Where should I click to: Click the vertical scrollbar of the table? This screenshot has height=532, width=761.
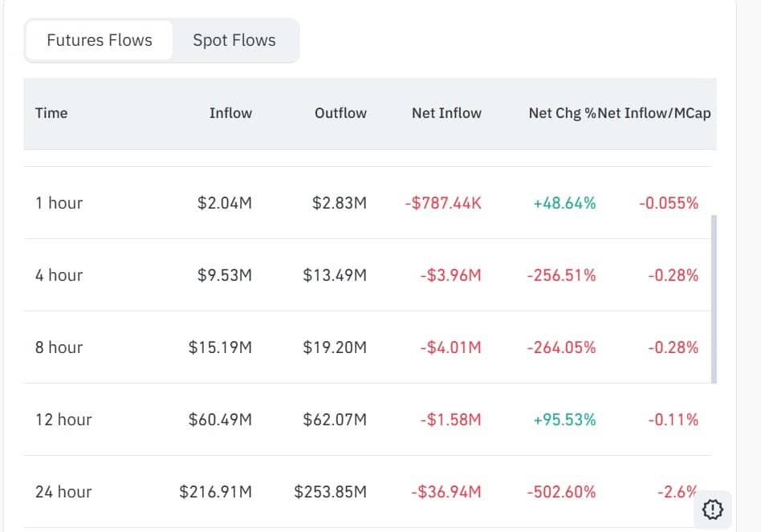pyautogui.click(x=714, y=298)
